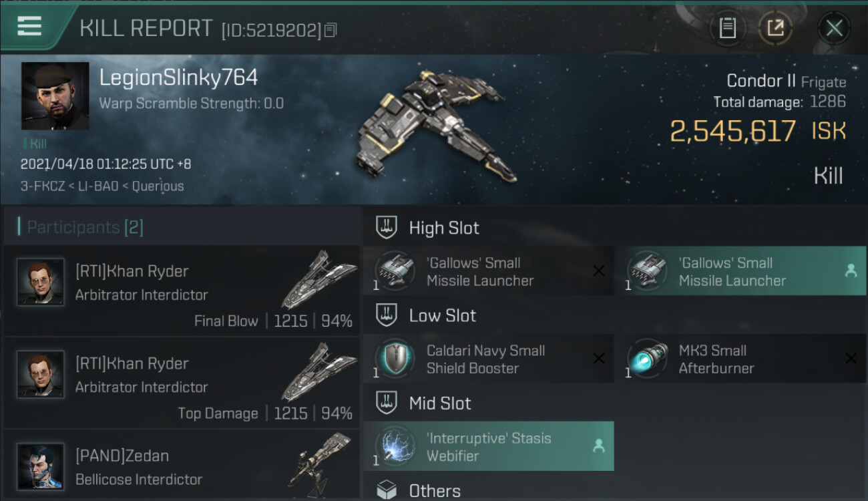The width and height of the screenshot is (868, 501).
Task: Select the MK3 Small Afterburner item
Action: (x=740, y=359)
